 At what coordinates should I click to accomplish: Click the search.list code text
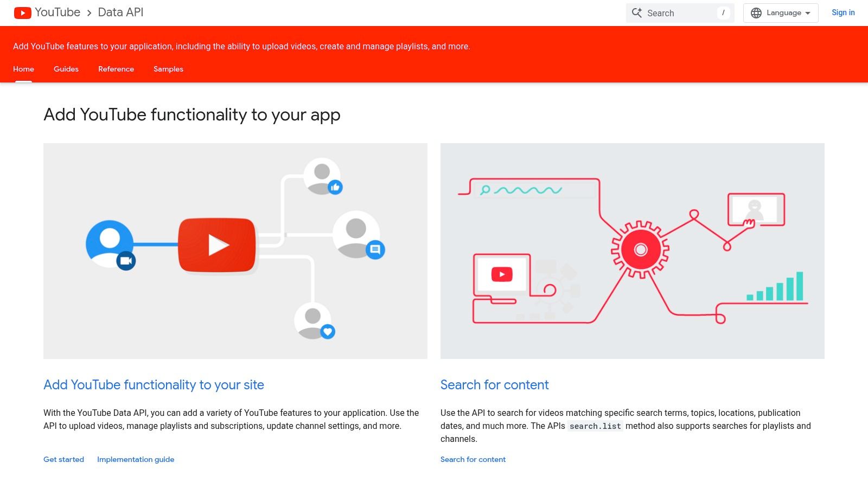(595, 426)
